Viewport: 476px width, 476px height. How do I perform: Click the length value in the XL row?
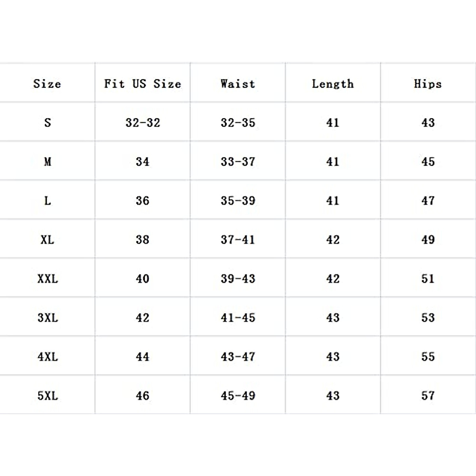[x=333, y=240]
